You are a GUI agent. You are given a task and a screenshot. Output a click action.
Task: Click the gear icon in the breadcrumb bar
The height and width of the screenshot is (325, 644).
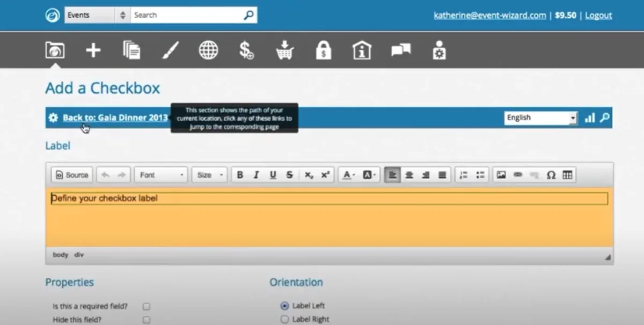coord(53,117)
